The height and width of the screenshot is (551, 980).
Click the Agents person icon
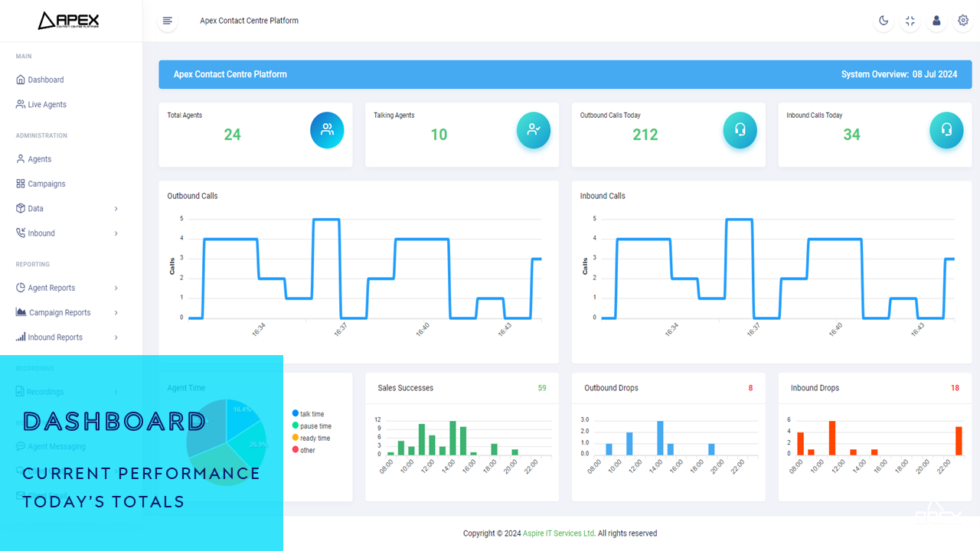click(x=21, y=159)
